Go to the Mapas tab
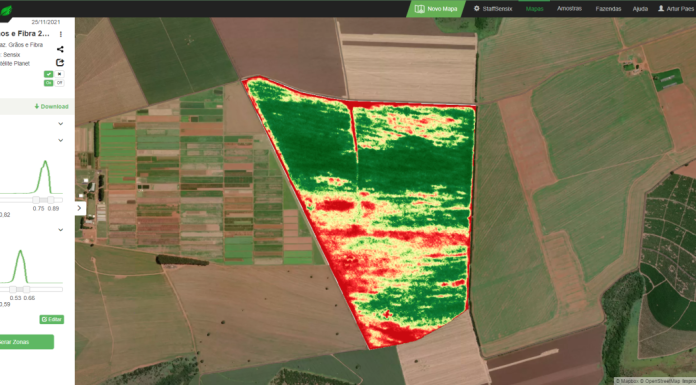696x385 pixels. (534, 8)
